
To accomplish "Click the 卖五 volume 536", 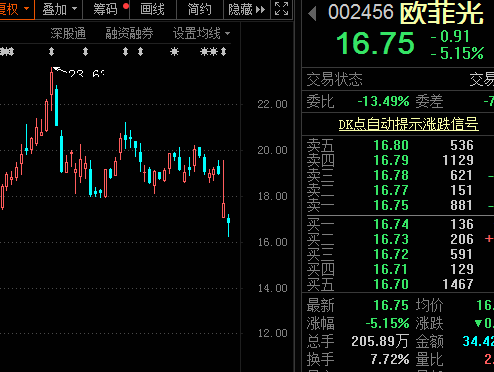I will 462,145.
